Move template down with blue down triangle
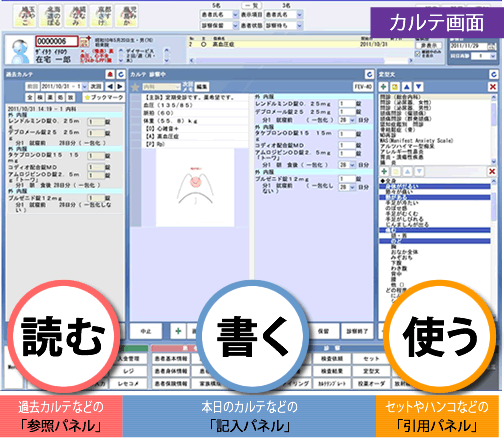 418,87
